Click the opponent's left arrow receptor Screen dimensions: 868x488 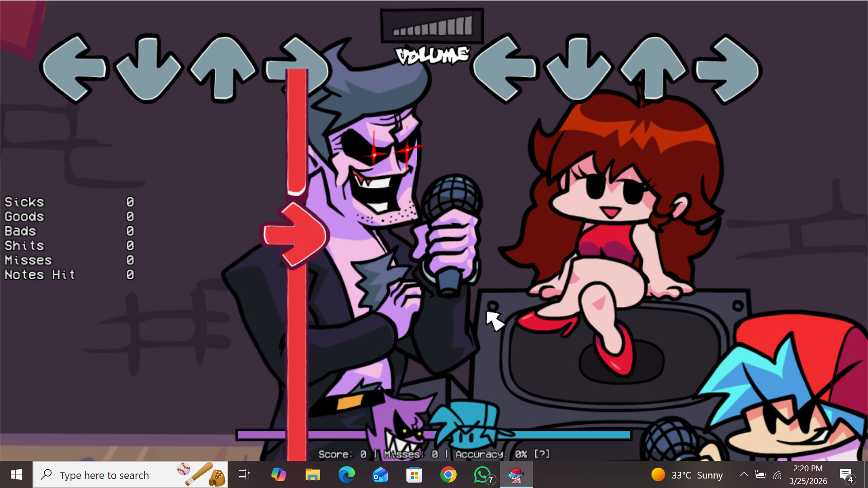click(x=75, y=69)
